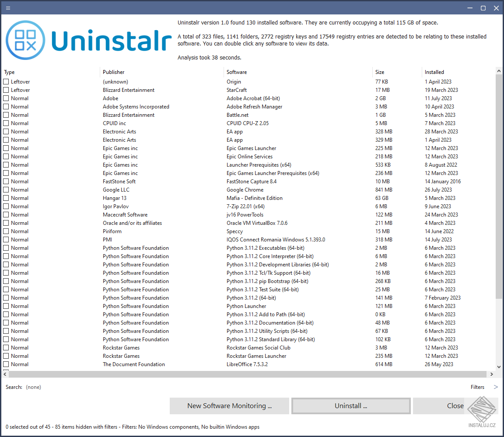Click the date 8 August 2022
This screenshot has height=437, width=504.
coord(441,165)
